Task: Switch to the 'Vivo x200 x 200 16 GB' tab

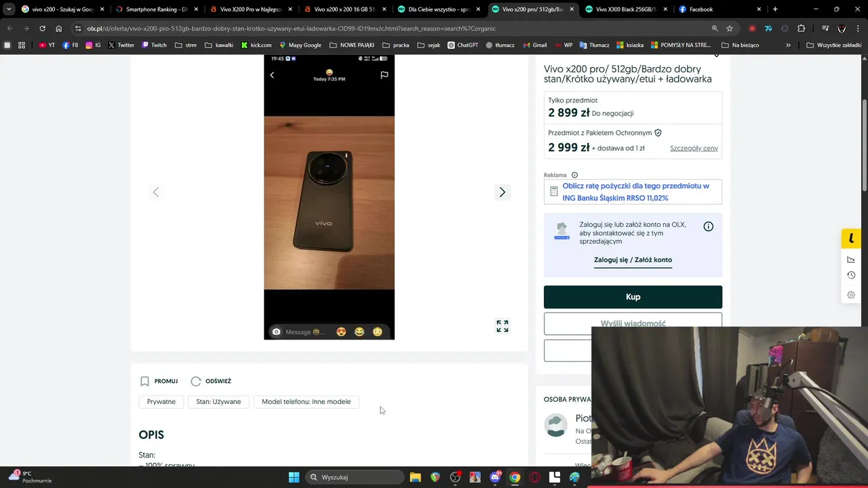Action: [344, 9]
